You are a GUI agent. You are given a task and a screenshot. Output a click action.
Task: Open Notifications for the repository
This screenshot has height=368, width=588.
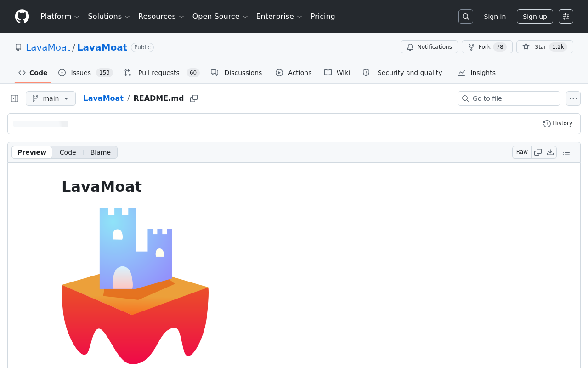(x=429, y=47)
